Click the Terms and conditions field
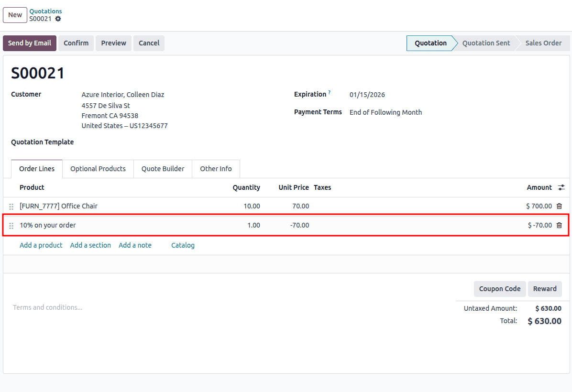Screen dimensions: 572x392 (48, 307)
